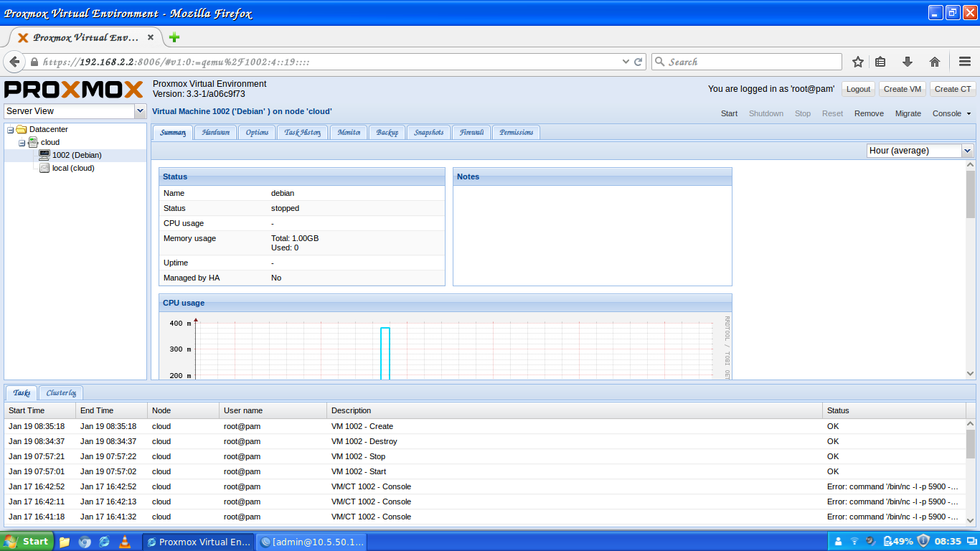
Task: Start the virtual machine with Start button
Action: tap(729, 113)
